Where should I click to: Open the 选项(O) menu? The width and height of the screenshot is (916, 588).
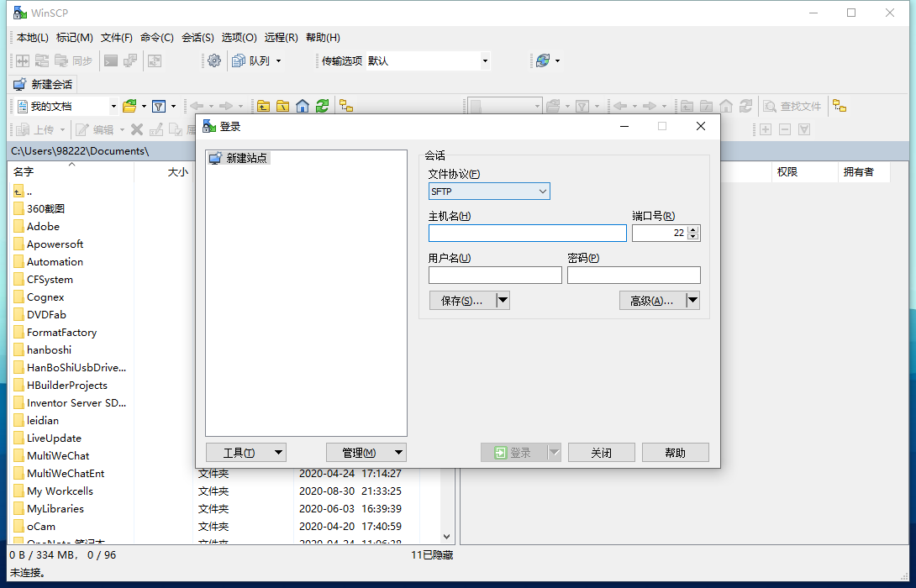coord(239,37)
